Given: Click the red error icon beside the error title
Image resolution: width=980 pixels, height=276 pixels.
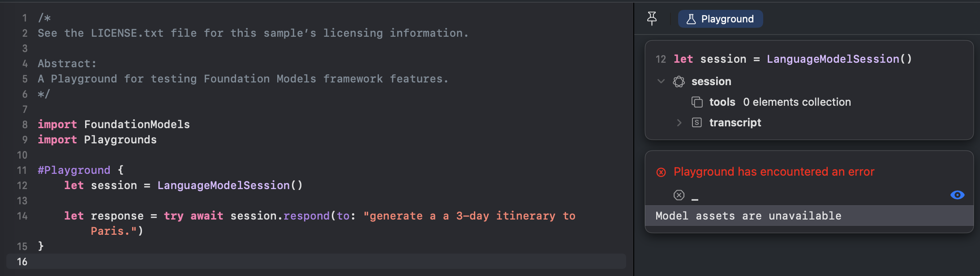Looking at the screenshot, I should pyautogui.click(x=661, y=172).
